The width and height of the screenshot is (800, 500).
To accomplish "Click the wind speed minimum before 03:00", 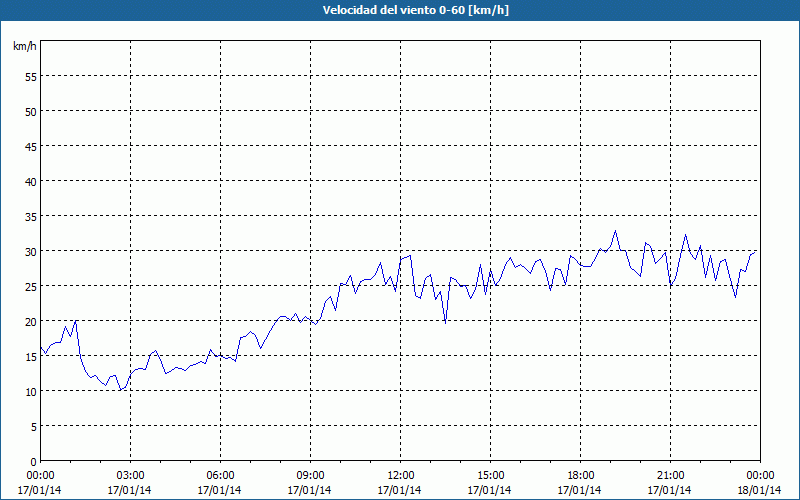I will click(x=120, y=390).
